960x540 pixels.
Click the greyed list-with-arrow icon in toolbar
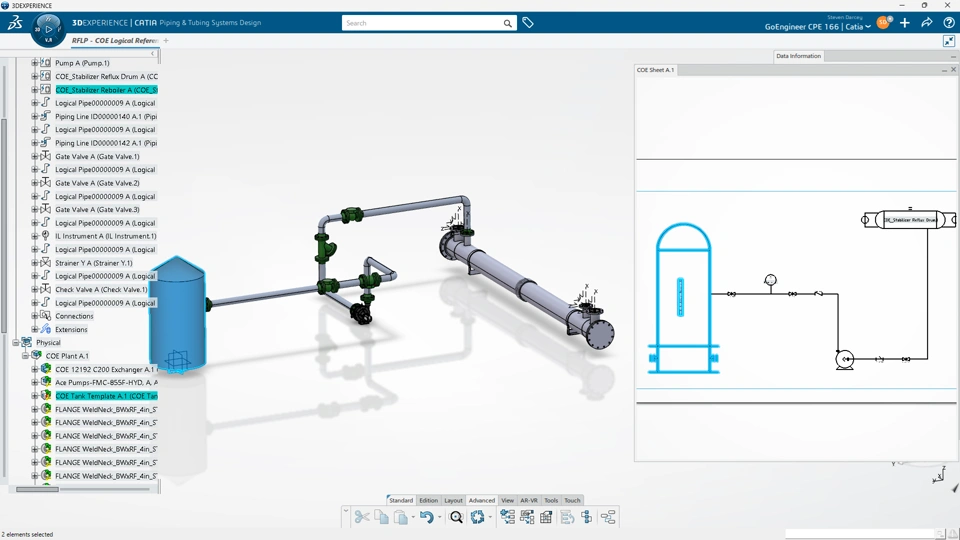pos(567,517)
